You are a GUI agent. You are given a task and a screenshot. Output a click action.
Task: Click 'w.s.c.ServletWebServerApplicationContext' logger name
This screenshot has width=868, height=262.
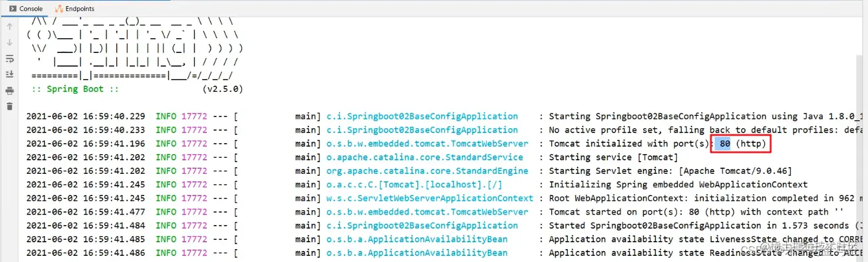[429, 199]
